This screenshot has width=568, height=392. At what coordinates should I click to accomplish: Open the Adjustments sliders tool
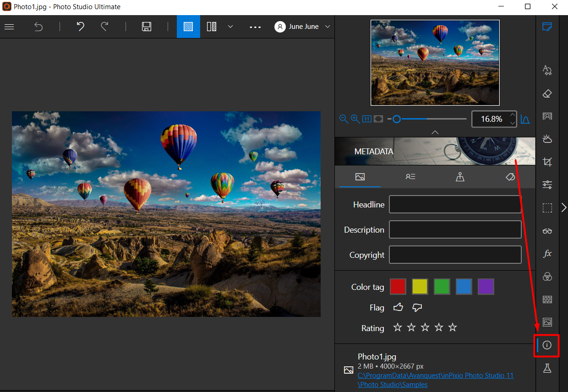pos(547,185)
